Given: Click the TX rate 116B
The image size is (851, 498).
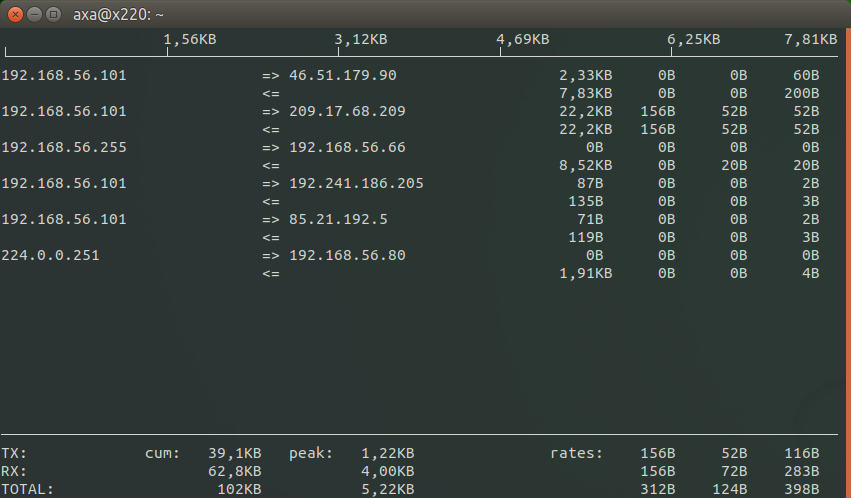Looking at the screenshot, I should 802,454.
